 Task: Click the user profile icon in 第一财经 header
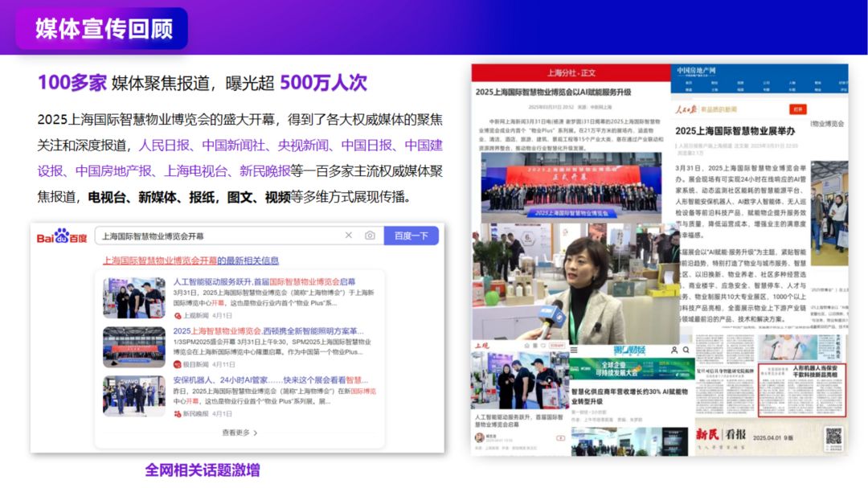tap(674, 350)
